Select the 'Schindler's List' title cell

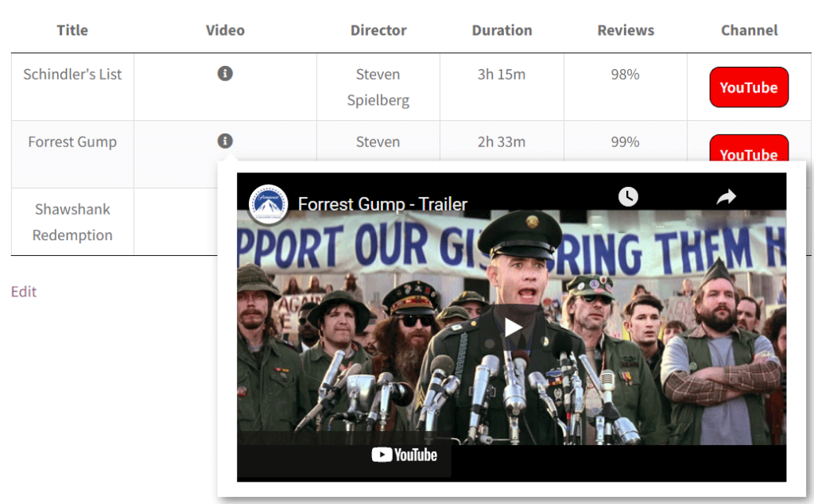72,87
